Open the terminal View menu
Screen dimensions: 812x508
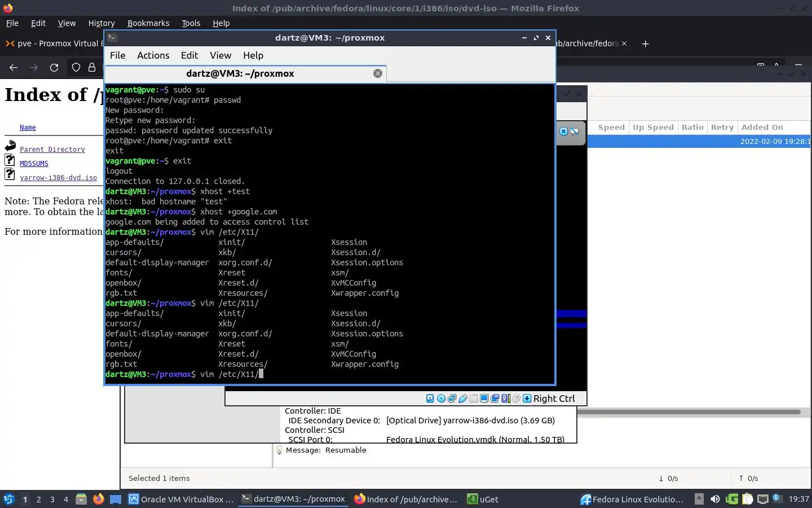[220, 55]
